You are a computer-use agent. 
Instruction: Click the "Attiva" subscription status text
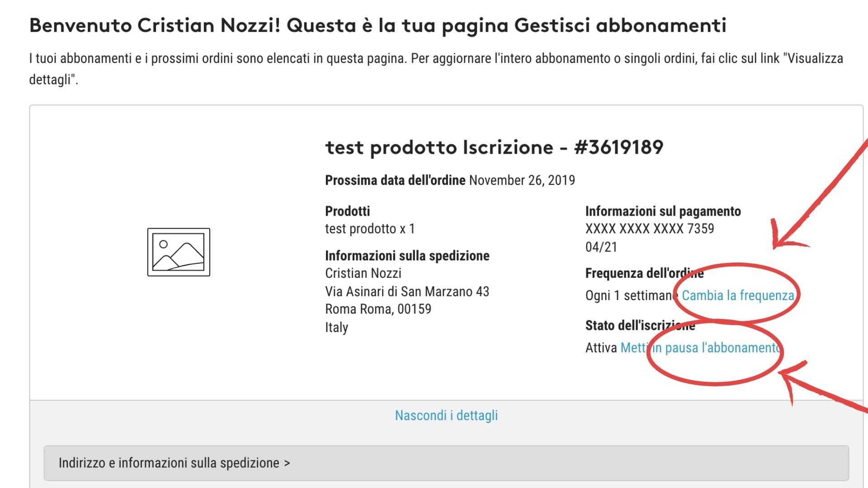coord(601,348)
